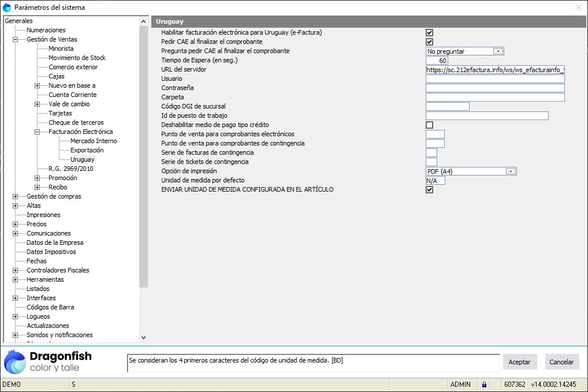
Task: Expand the Nuevo en base a node
Action: (37, 85)
